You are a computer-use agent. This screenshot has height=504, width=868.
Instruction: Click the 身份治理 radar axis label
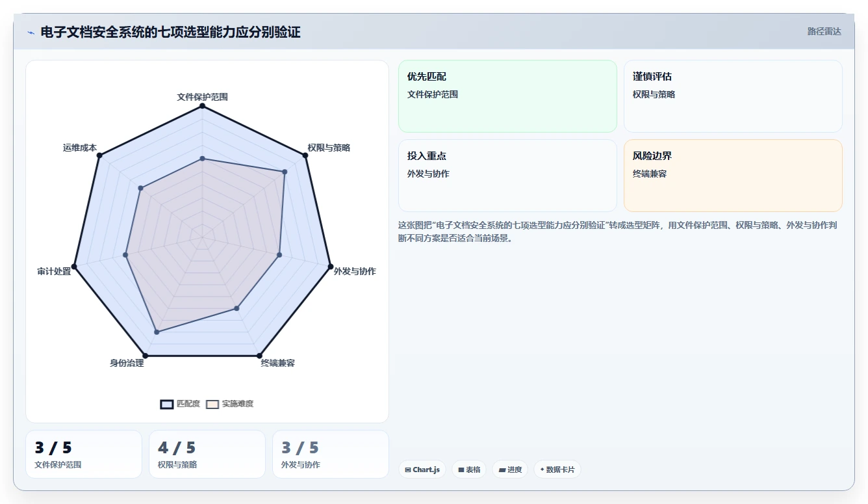(127, 363)
